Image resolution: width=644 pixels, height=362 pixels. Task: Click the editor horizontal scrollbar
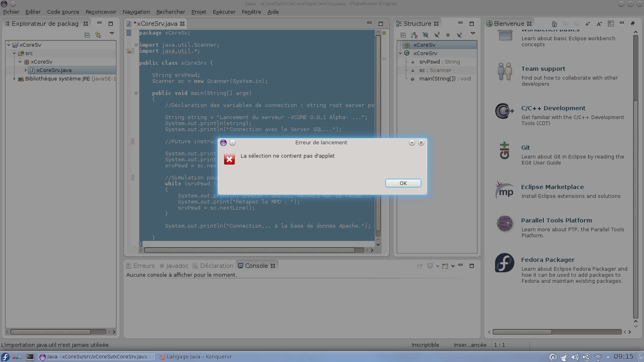tap(250, 250)
